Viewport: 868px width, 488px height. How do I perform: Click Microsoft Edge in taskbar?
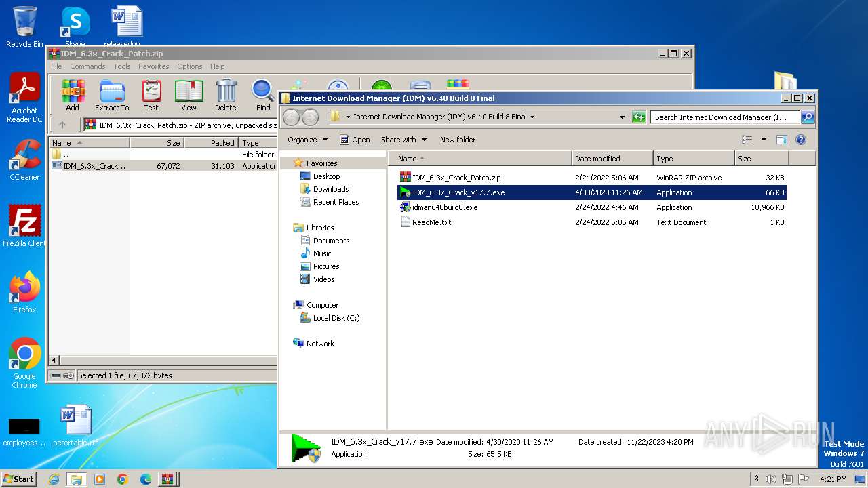pyautogui.click(x=145, y=479)
